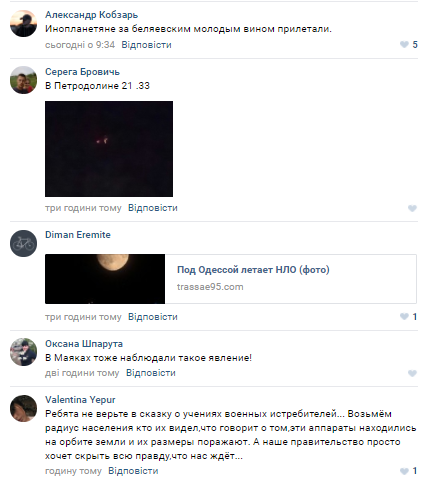This screenshot has height=482, width=431.
Task: Open Серега Бровичь's profile picture
Action: 23,80
